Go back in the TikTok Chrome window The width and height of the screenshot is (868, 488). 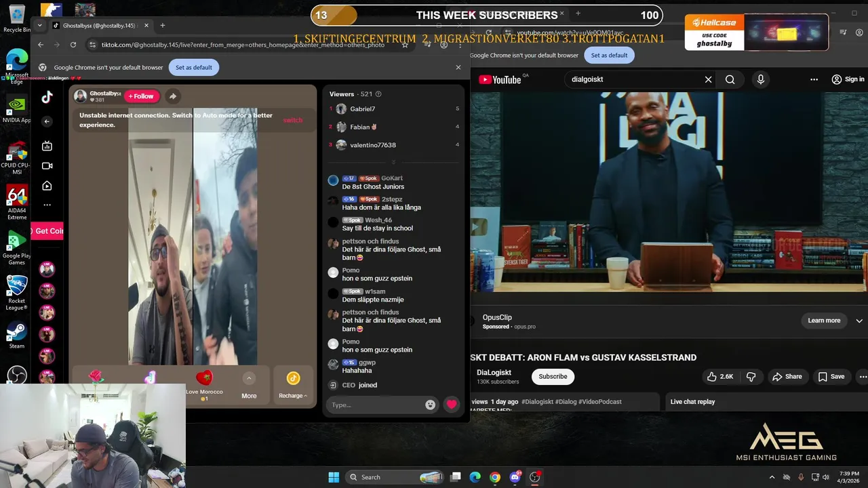(41, 45)
